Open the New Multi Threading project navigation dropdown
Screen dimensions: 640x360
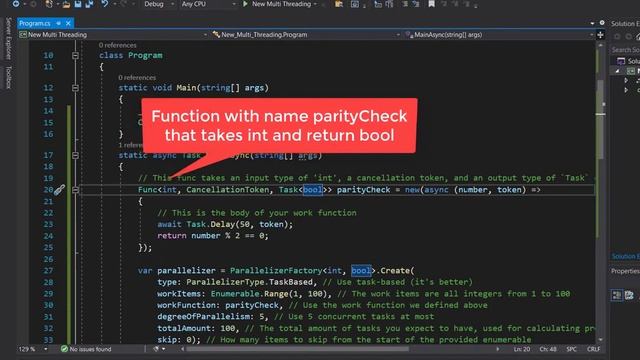(x=113, y=35)
